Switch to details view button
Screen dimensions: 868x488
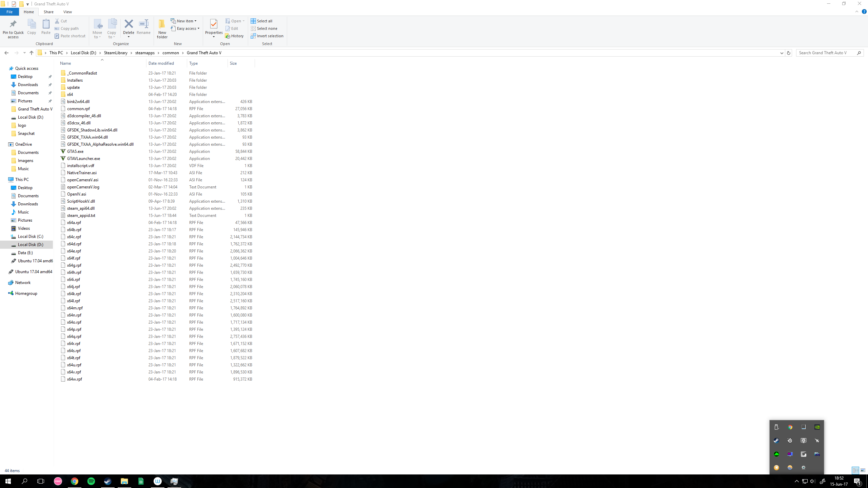(x=855, y=470)
